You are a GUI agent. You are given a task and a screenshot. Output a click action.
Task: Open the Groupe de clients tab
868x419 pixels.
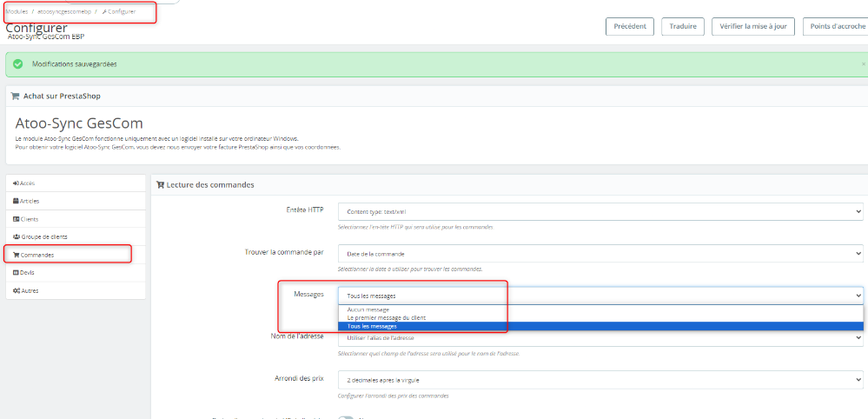(x=76, y=237)
